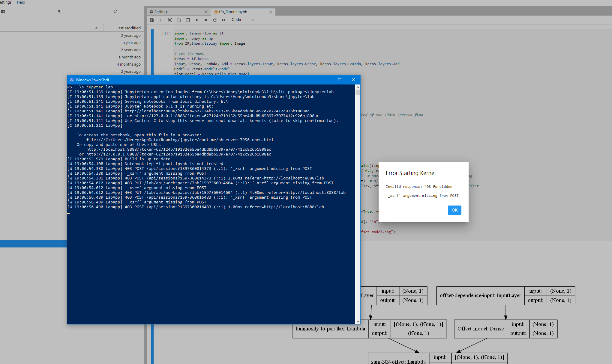
Task: Paste cells from clipboard icon
Action: pos(188,20)
